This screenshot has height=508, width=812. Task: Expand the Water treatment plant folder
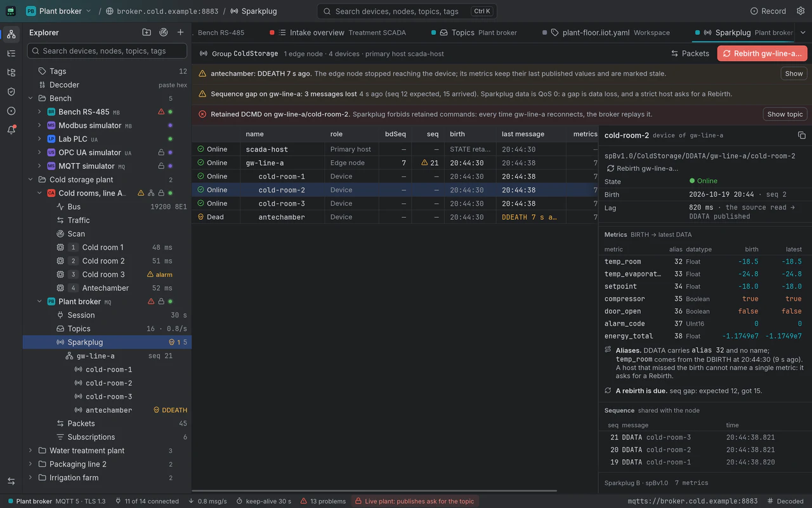[x=30, y=451]
